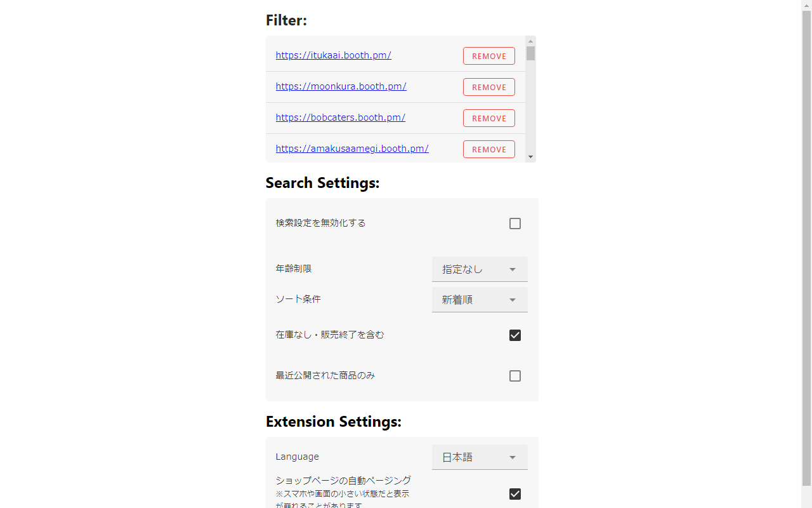Remove the itukaai.booth.pm filter entry
The width and height of the screenshot is (812, 508).
(489, 56)
